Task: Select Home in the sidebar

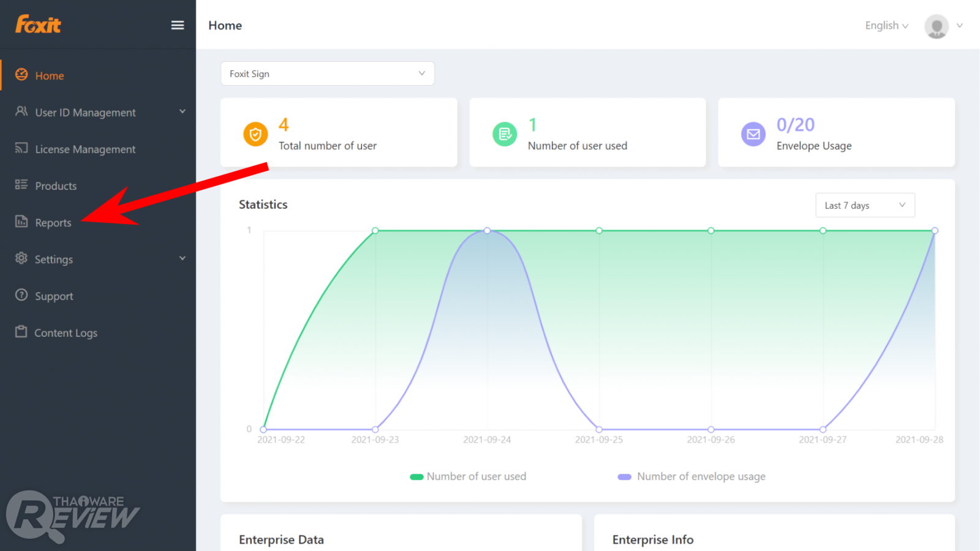Action: (49, 76)
